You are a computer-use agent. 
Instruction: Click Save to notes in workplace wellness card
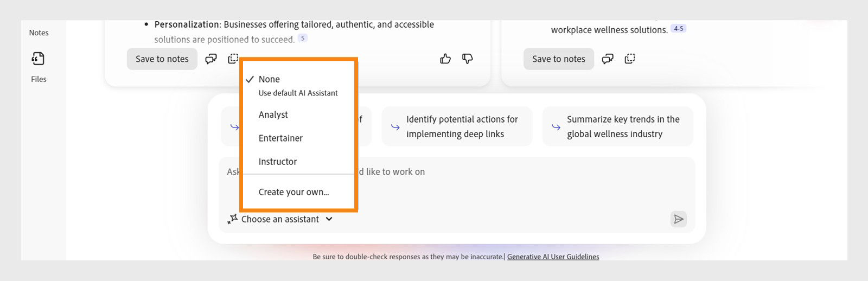coord(558,59)
